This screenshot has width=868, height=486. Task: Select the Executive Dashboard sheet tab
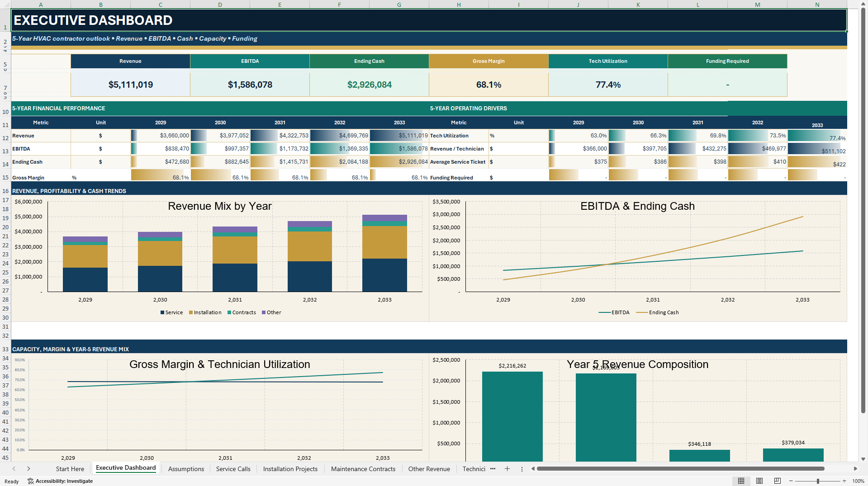pyautogui.click(x=126, y=468)
